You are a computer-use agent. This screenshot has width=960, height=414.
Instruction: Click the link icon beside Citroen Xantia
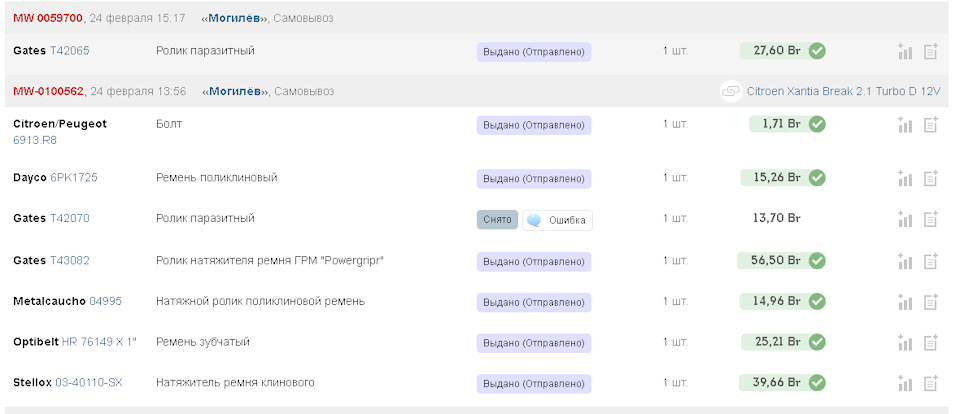(x=731, y=91)
